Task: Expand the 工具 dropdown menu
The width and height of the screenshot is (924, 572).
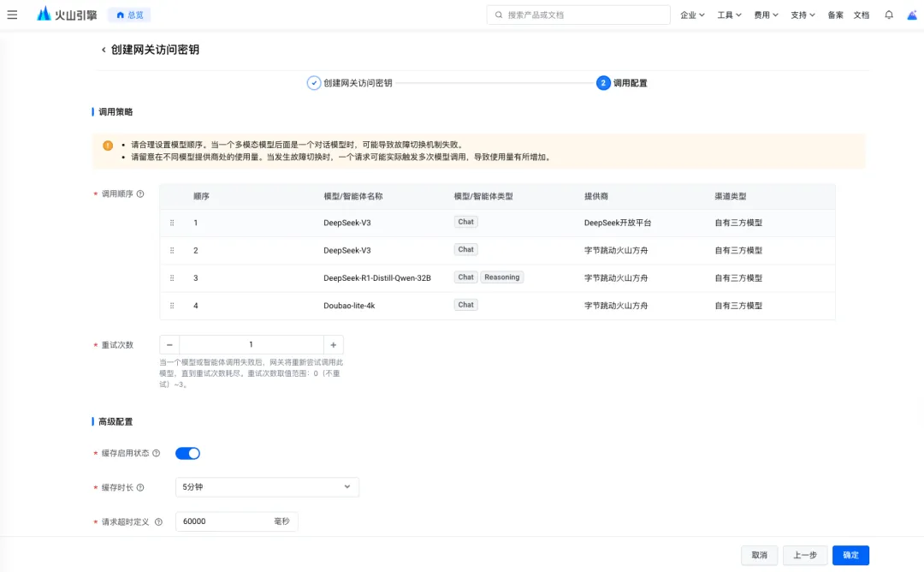Action: [729, 15]
